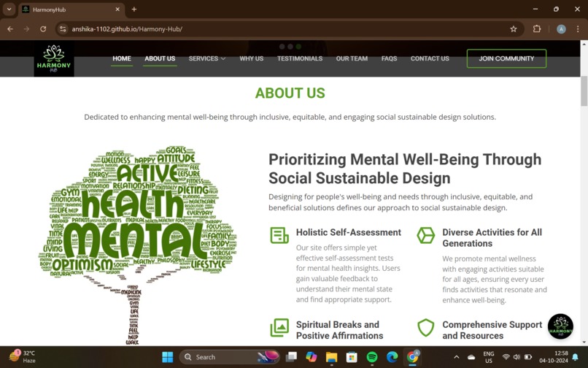The image size is (588, 368).
Task: Open Chrome's three-dot menu
Action: (578, 29)
